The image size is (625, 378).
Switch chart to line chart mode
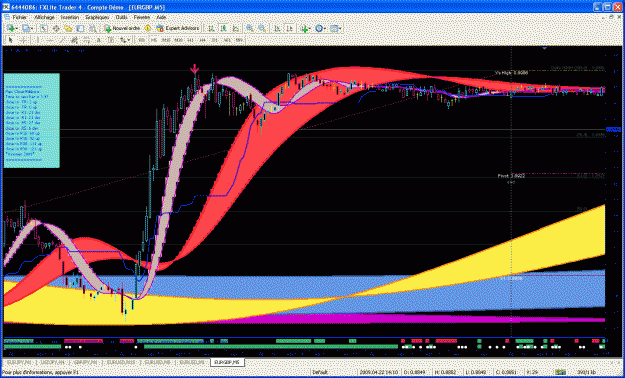(236, 28)
